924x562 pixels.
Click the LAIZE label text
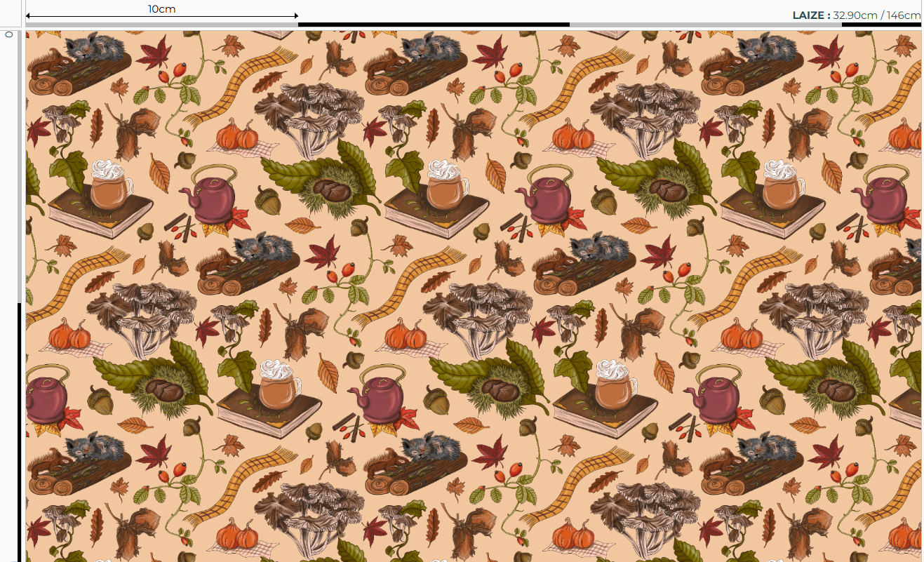[811, 15]
